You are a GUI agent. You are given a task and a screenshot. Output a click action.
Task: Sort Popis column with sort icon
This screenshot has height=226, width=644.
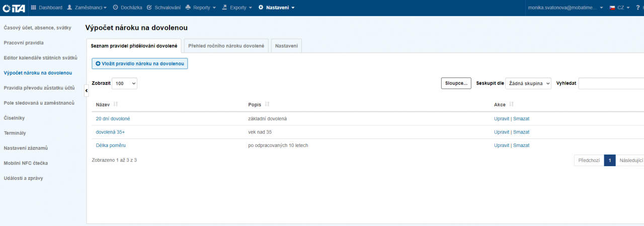tap(267, 104)
